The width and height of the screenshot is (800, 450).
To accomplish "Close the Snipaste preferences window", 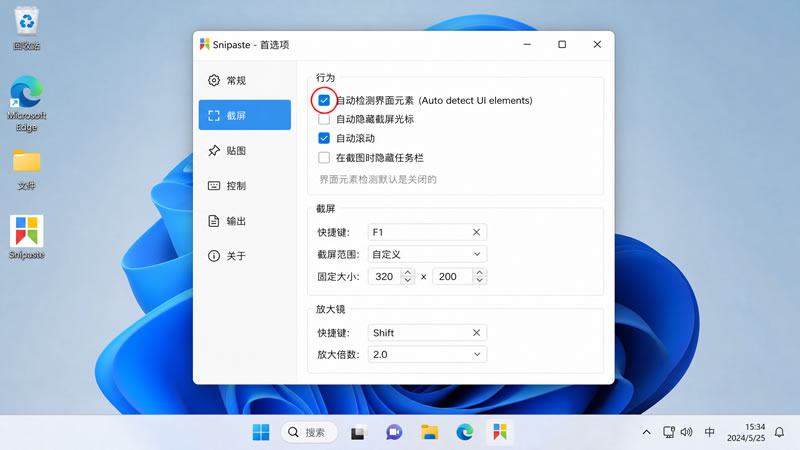I will pyautogui.click(x=597, y=44).
